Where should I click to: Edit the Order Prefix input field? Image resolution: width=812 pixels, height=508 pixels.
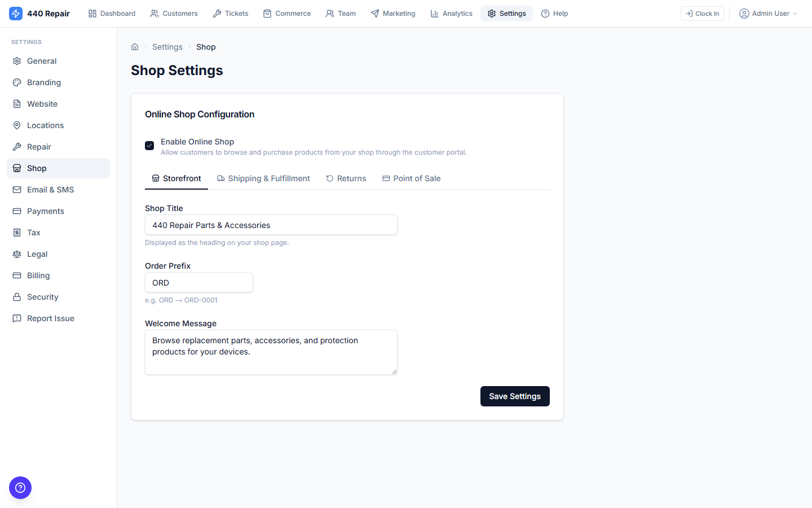click(198, 282)
